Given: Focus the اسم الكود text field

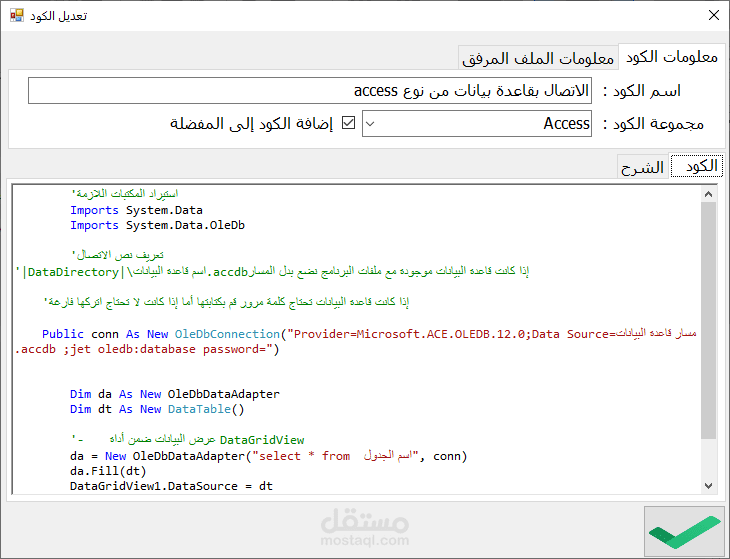Looking at the screenshot, I should pyautogui.click(x=310, y=91).
